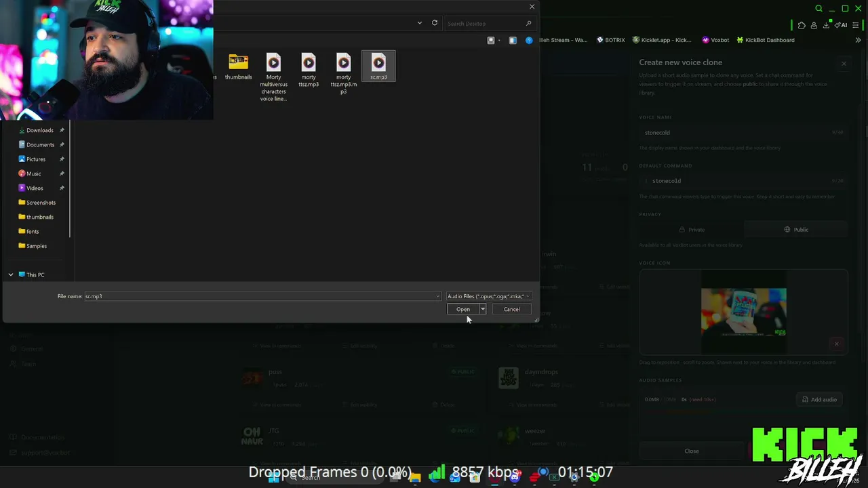The height and width of the screenshot is (488, 868).
Task: Open the browser extensions puzzle icon
Action: [802, 25]
